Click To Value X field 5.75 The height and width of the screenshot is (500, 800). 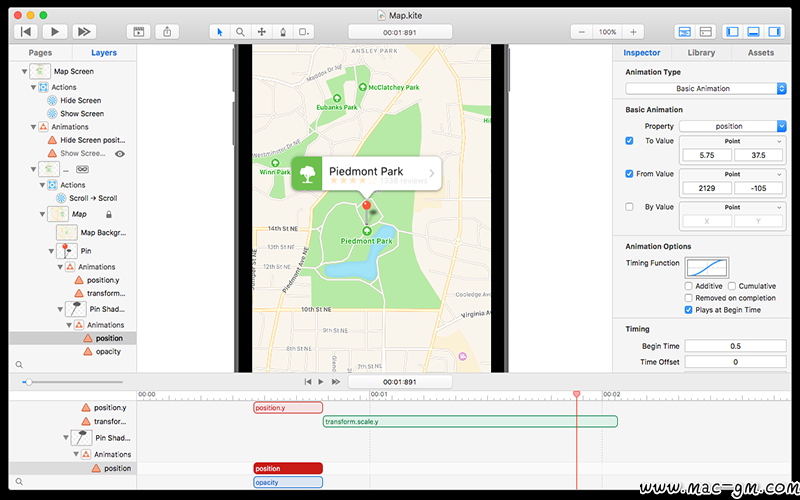(x=707, y=155)
